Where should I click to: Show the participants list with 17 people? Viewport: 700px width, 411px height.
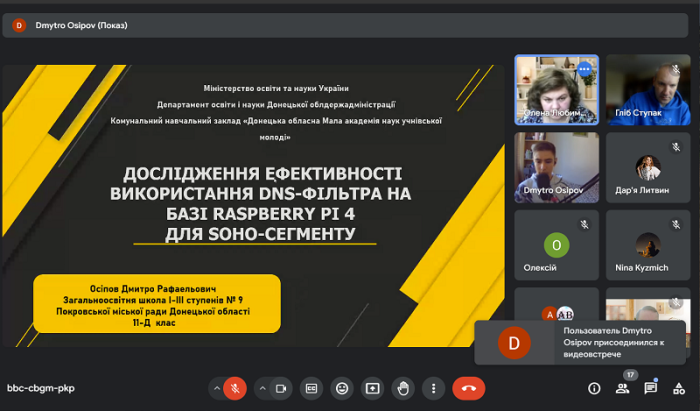(623, 388)
